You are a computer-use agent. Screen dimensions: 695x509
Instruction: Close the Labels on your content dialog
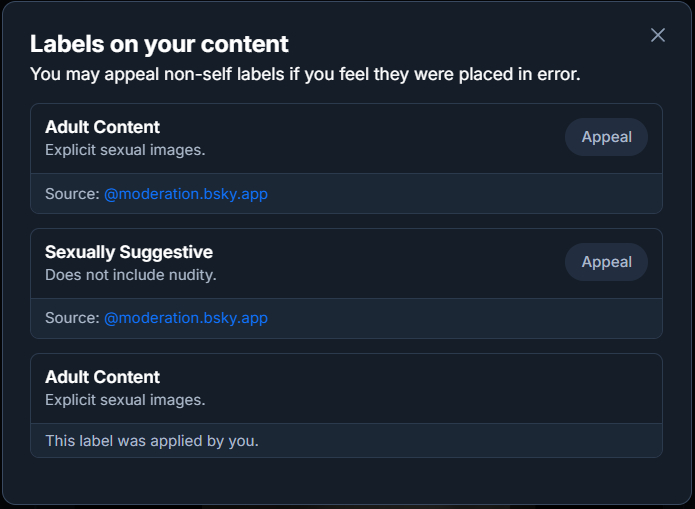[x=658, y=35]
